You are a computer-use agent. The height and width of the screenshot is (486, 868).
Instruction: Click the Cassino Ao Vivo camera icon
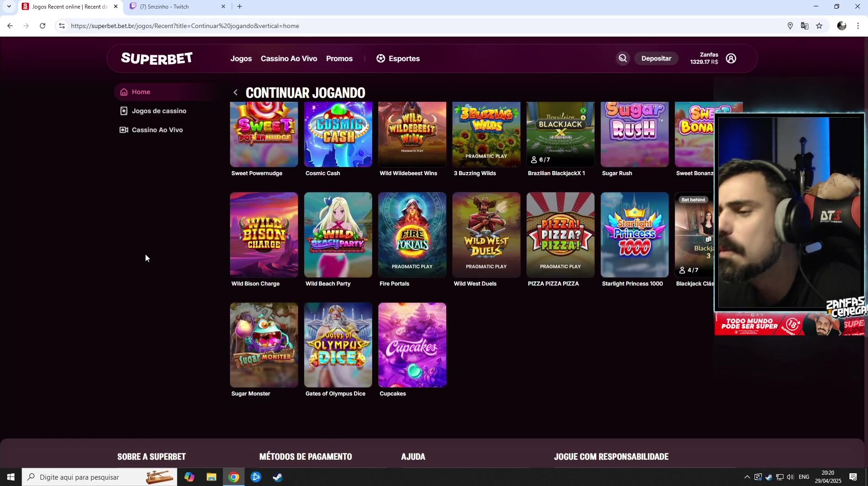coord(124,130)
